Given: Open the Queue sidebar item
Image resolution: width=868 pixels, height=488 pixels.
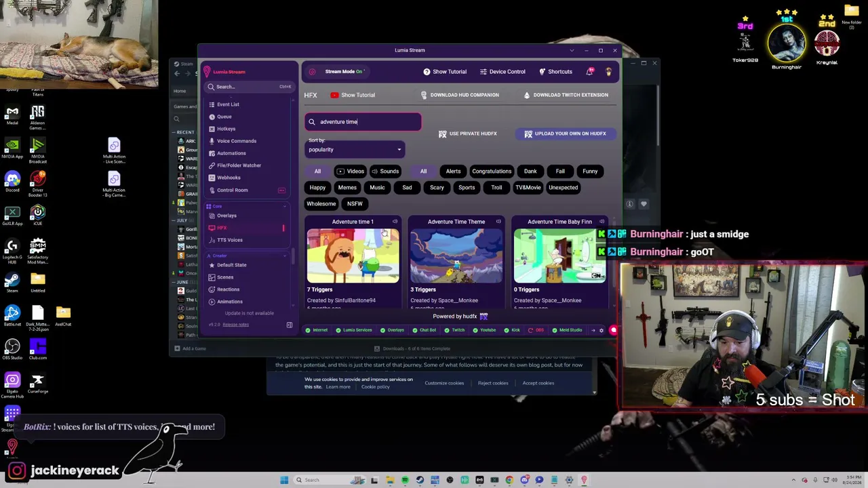Looking at the screenshot, I should point(224,117).
